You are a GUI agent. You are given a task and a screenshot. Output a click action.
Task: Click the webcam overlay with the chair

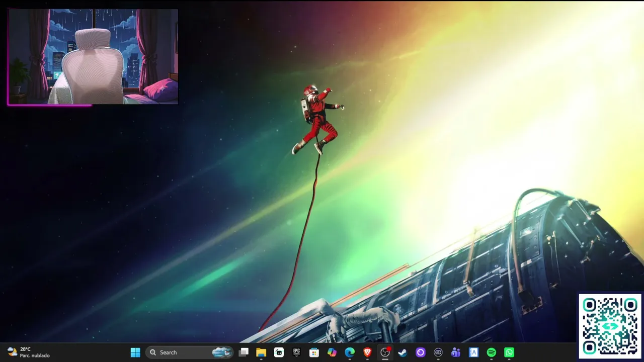pyautogui.click(x=93, y=57)
